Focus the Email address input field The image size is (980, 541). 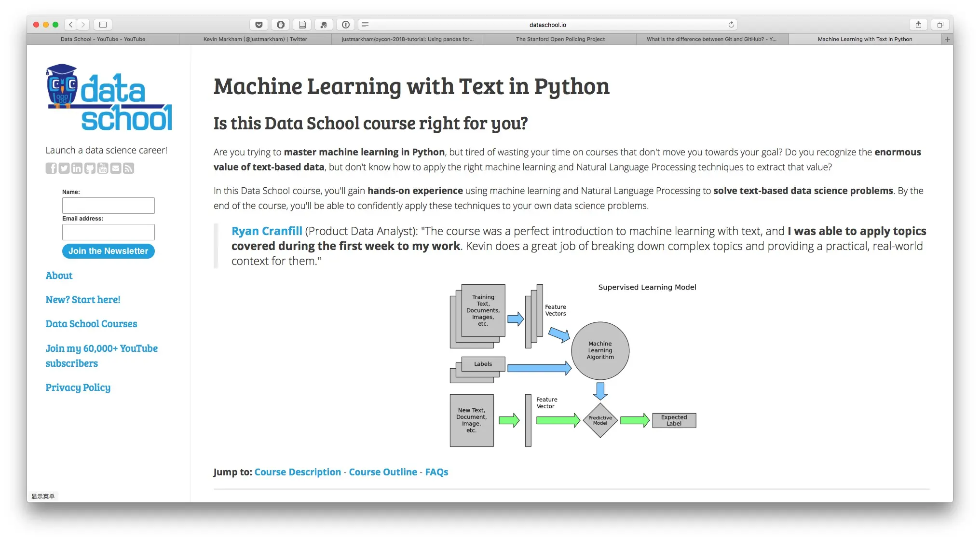109,232
